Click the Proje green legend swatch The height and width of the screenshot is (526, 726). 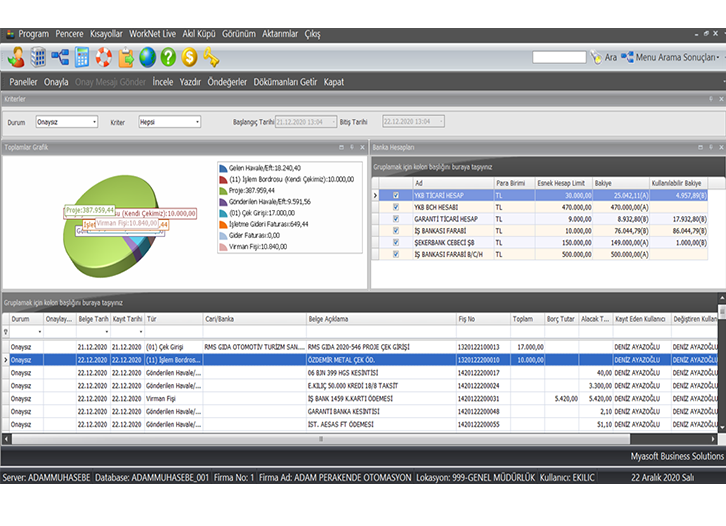pos(223,190)
